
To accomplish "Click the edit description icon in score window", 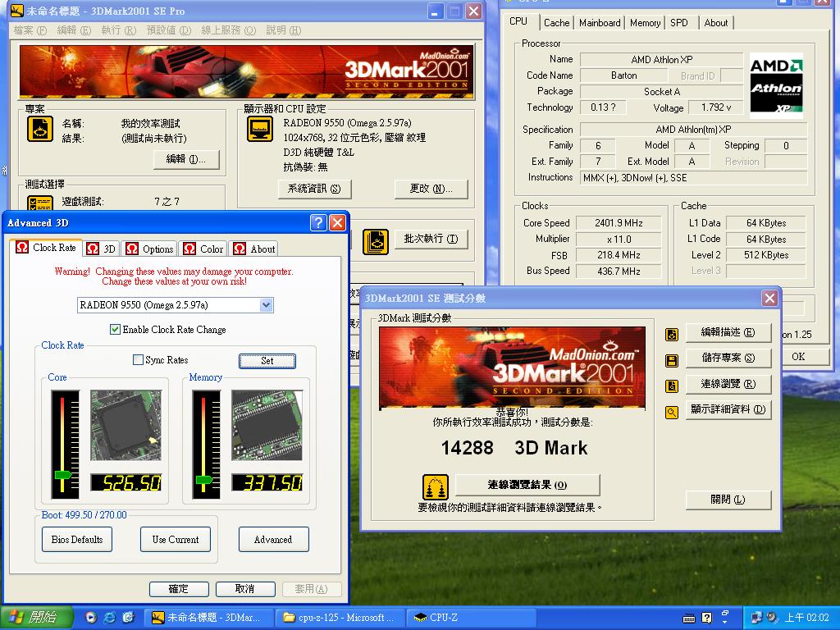I will coord(672,335).
